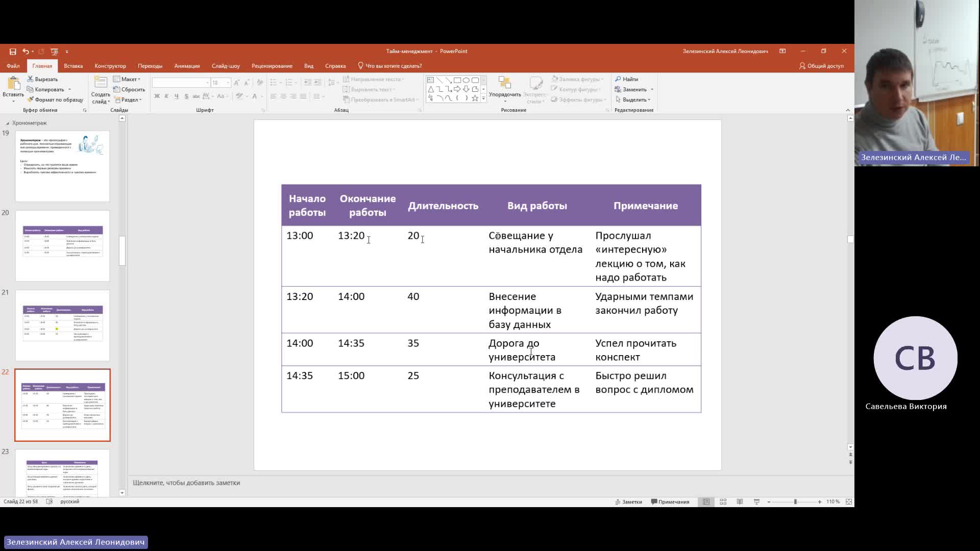Switch to Рецензирование ribbon tab
The height and width of the screenshot is (551, 980).
[272, 66]
